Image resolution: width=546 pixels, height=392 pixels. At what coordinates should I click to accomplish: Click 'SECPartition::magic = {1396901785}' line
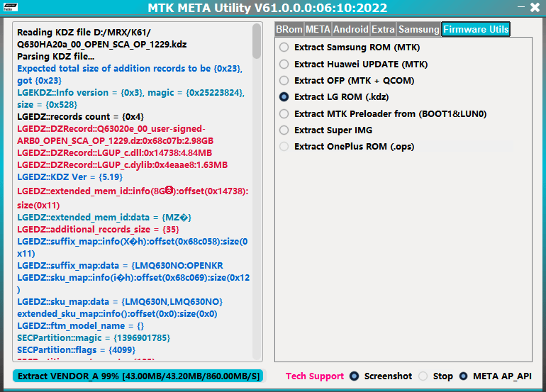pos(94,337)
